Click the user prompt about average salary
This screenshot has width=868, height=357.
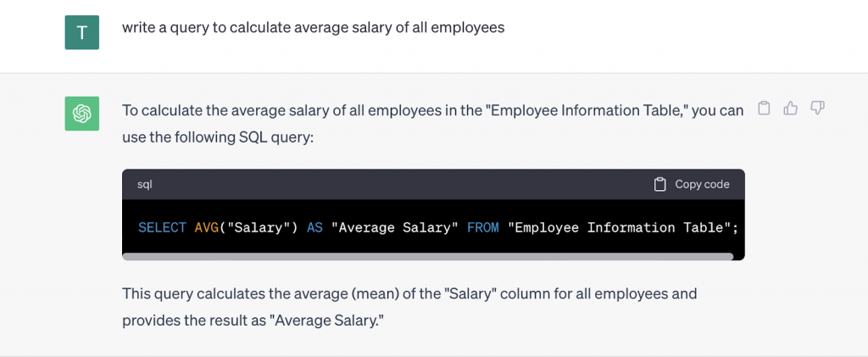pyautogui.click(x=314, y=28)
